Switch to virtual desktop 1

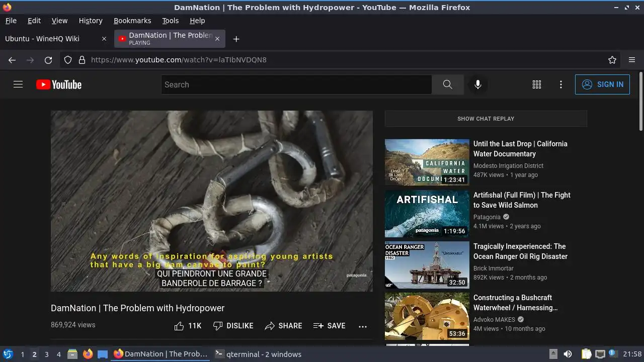pyautogui.click(x=22, y=354)
